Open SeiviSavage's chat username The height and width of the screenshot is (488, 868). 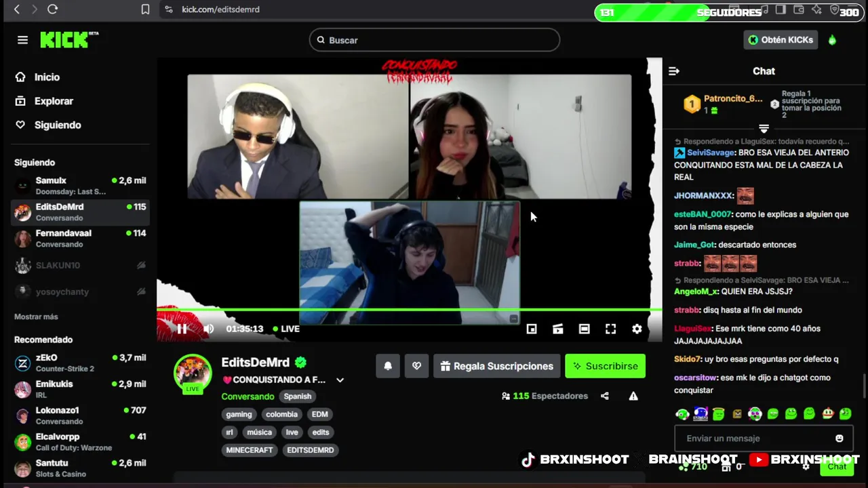click(711, 152)
